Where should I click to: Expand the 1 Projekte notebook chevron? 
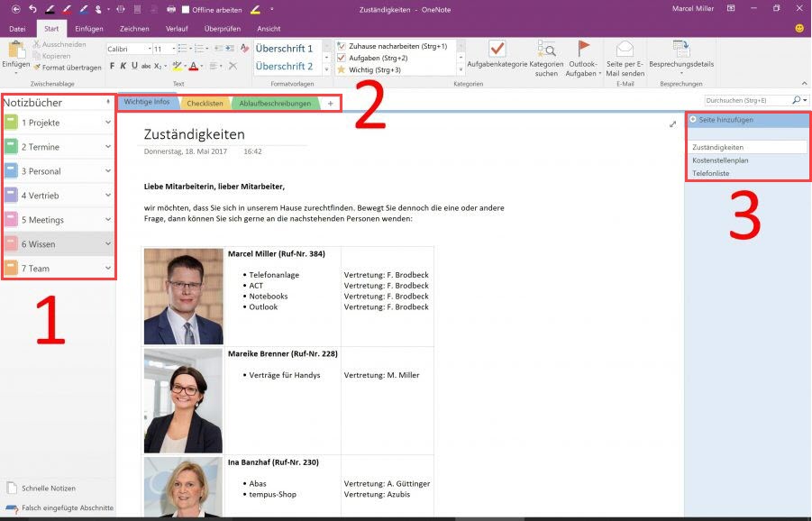[108, 123]
